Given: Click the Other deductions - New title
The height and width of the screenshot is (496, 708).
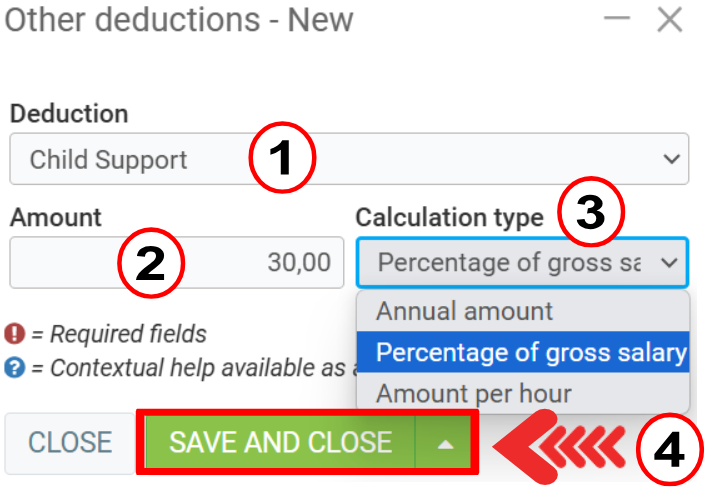Looking at the screenshot, I should (x=180, y=20).
